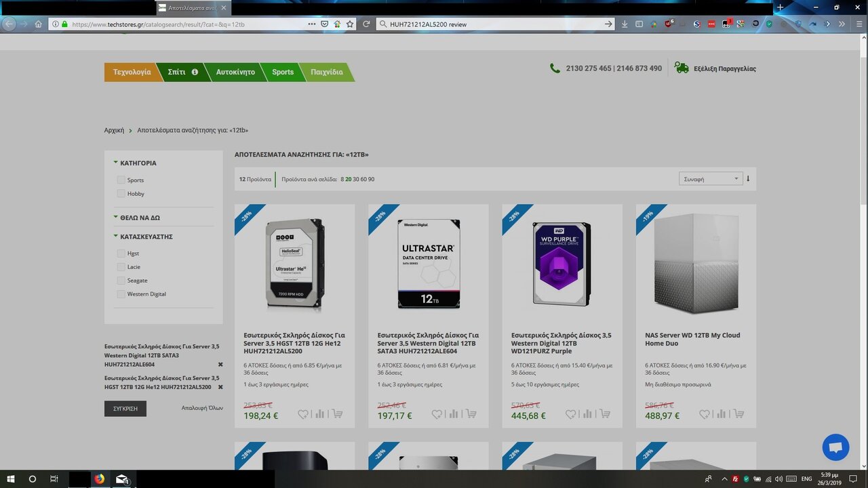Open Windows Start menu
The image size is (868, 488).
coord(11,479)
